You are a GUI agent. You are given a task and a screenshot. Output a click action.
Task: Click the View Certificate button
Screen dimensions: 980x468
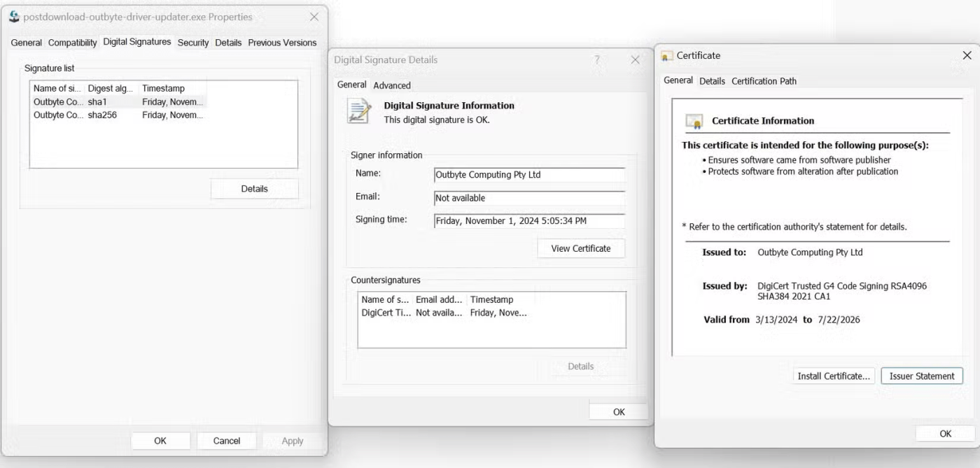(x=580, y=248)
